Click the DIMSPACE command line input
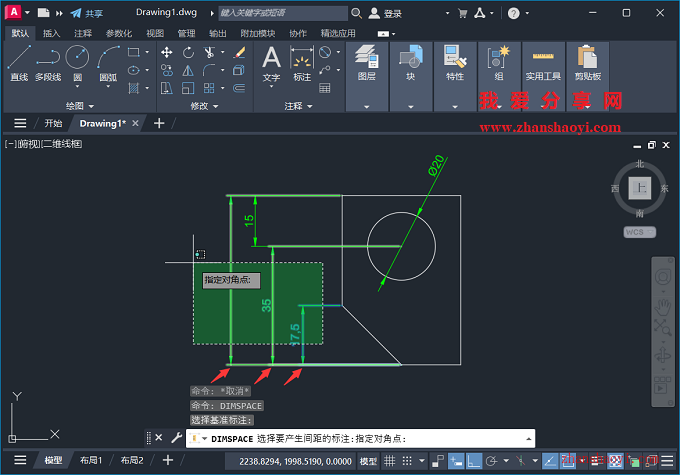 click(360, 439)
